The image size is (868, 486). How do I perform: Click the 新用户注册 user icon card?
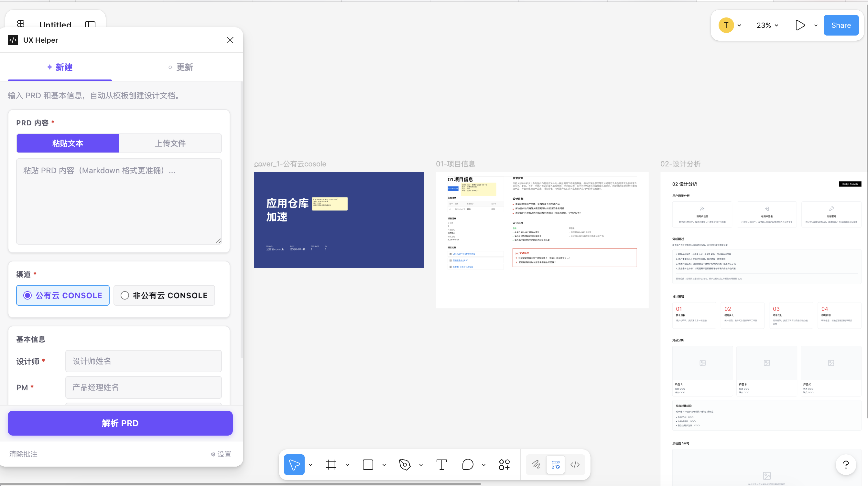pos(702,214)
